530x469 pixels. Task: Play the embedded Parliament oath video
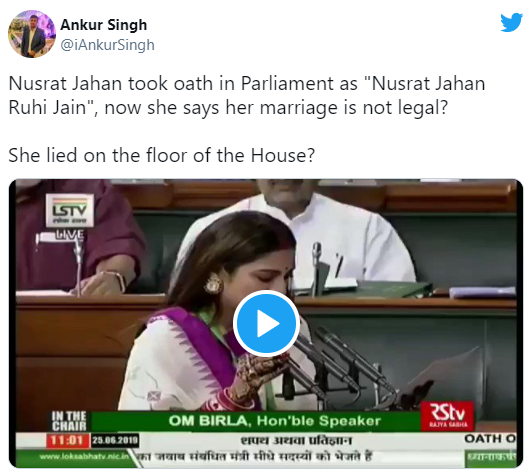coord(266,323)
